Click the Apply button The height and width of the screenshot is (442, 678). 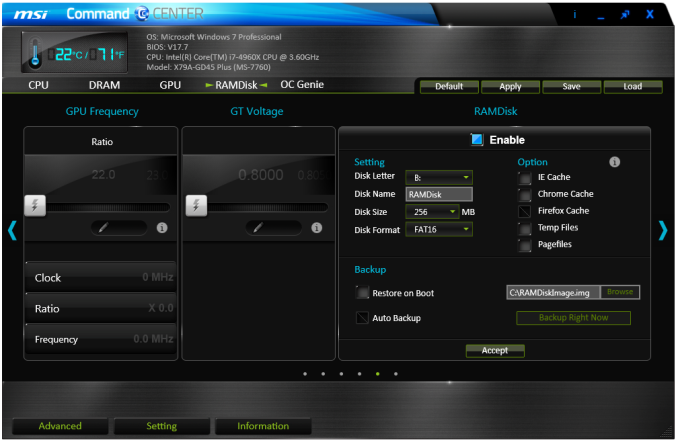click(x=510, y=86)
